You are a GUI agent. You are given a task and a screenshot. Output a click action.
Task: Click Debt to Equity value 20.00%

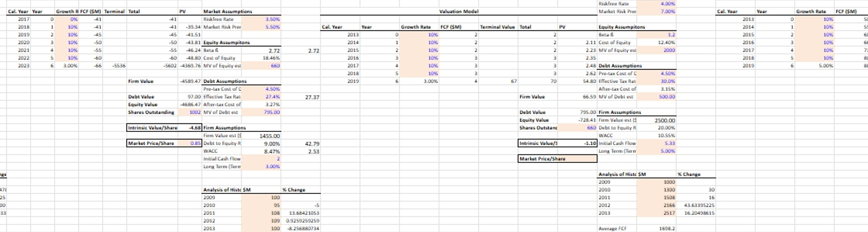pos(656,128)
